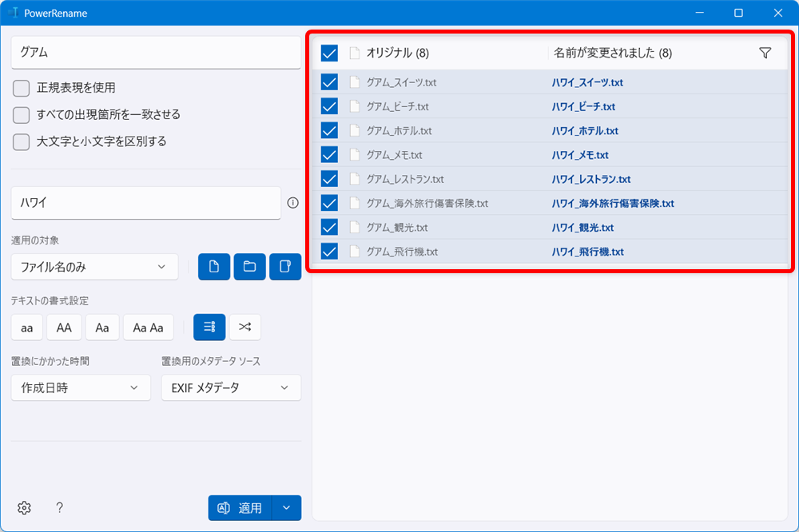The width and height of the screenshot is (799, 532).
Task: Apply title case with the Aa Aa icon
Action: point(148,327)
